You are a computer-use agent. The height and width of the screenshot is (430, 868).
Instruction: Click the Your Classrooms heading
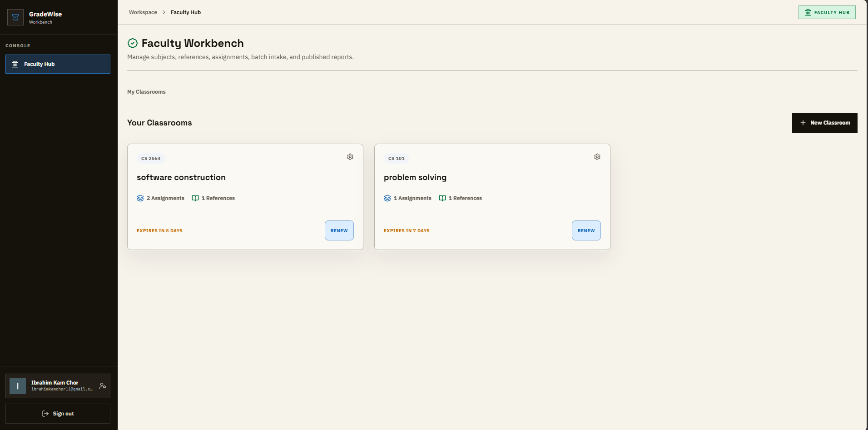(159, 123)
